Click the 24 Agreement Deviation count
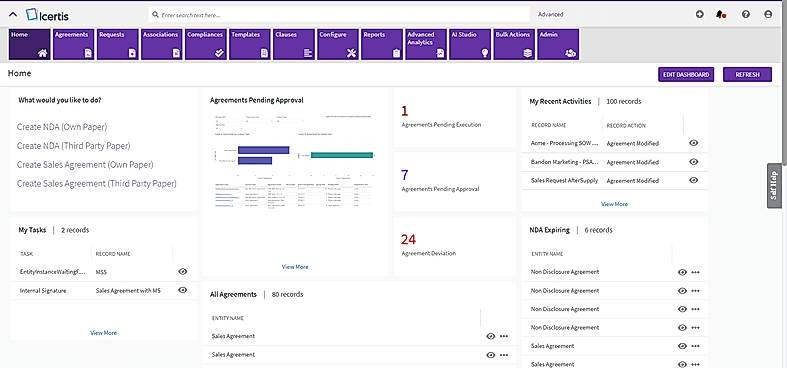 [x=408, y=239]
